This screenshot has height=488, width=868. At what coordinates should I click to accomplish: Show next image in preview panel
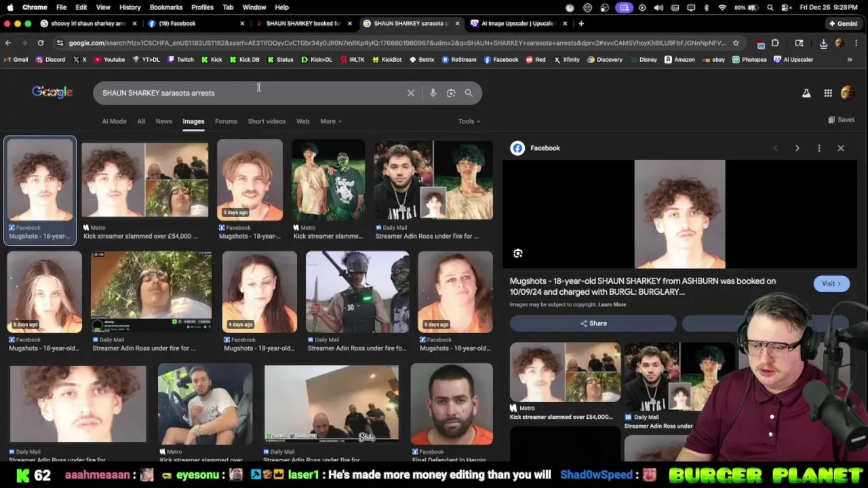pos(797,148)
